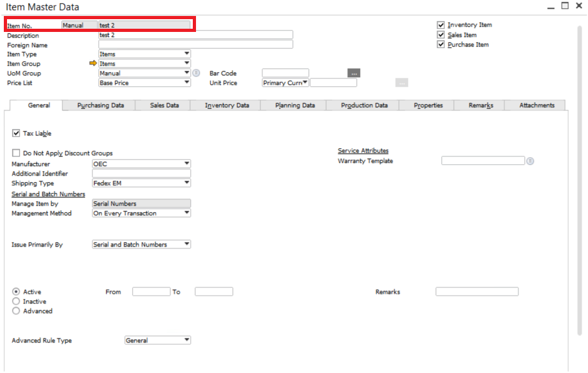Image resolution: width=588 pixels, height=373 pixels.
Task: Click inside the Remarks input field
Action: 476,291
